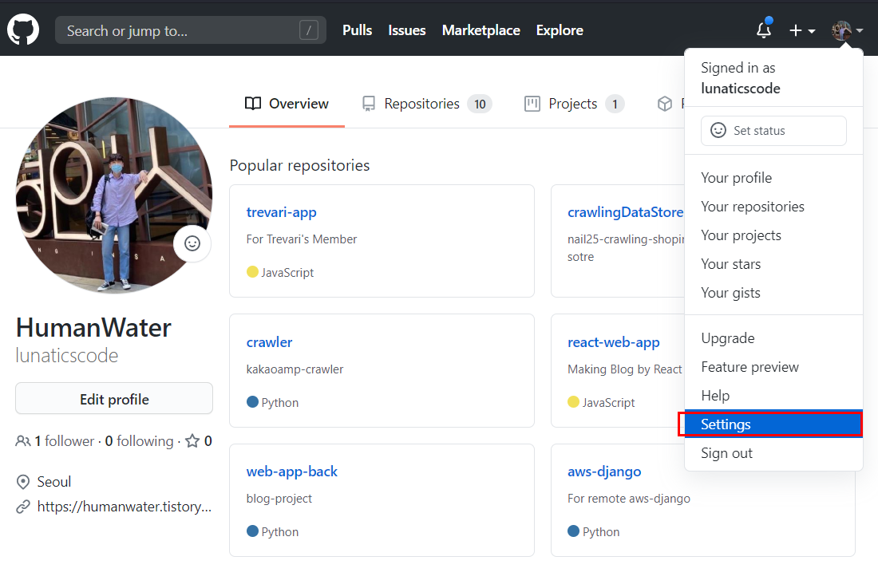The height and width of the screenshot is (588, 878).
Task: Open the plus create-new dropdown
Action: tap(802, 31)
